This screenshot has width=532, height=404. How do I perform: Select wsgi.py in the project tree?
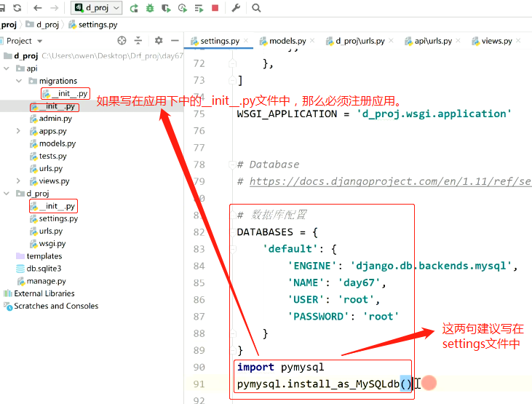tap(48, 244)
